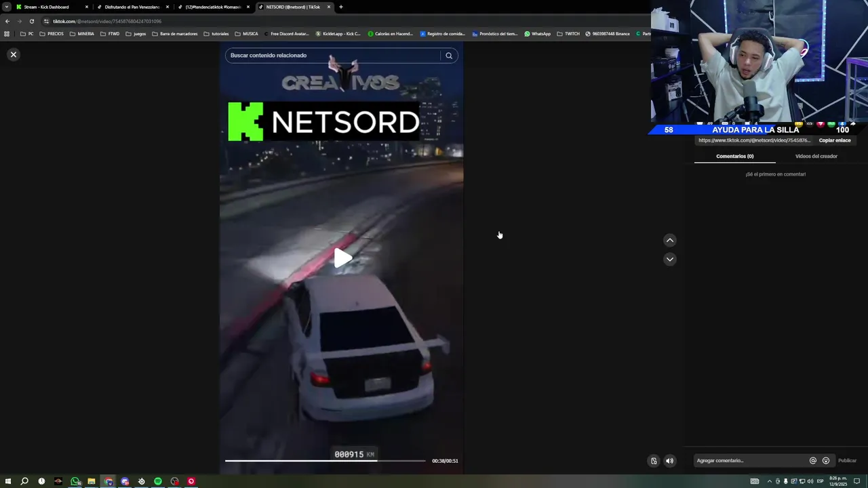Open Discord from the taskbar
Screen dimensions: 868x488
click(125, 481)
